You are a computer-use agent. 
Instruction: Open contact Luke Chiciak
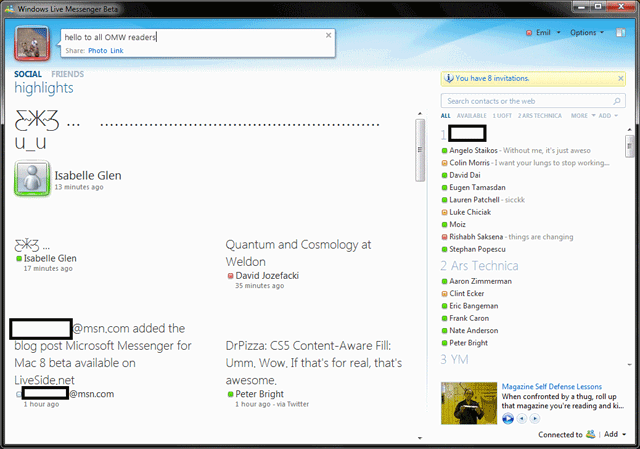point(470,212)
